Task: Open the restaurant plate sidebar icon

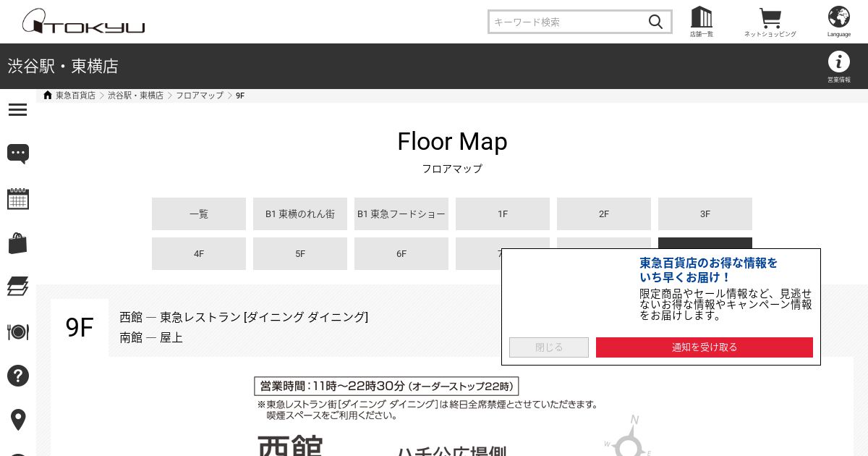Action: click(x=18, y=332)
